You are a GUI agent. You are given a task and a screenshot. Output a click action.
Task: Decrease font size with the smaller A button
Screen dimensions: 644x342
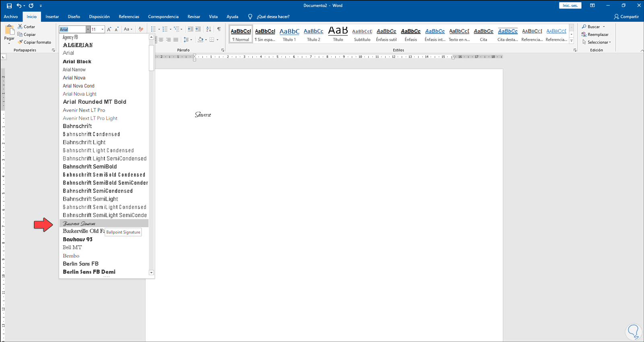click(x=116, y=29)
